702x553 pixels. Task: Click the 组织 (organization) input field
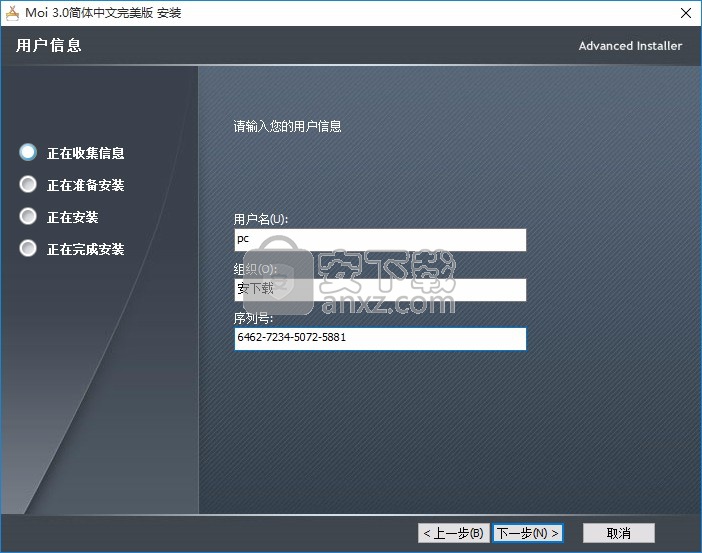click(380, 290)
